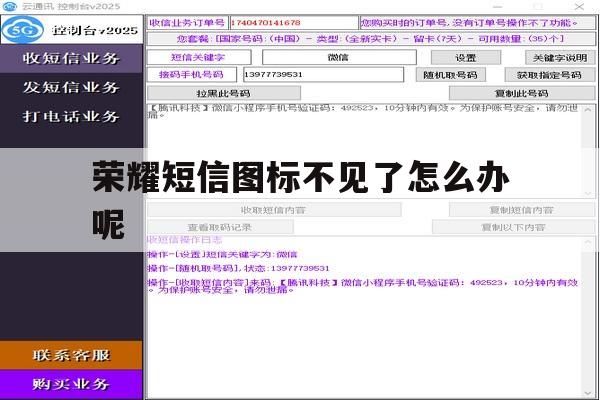The width and height of the screenshot is (600, 400).
Task: Click the received SMS text with code 492523
Action: point(363,111)
